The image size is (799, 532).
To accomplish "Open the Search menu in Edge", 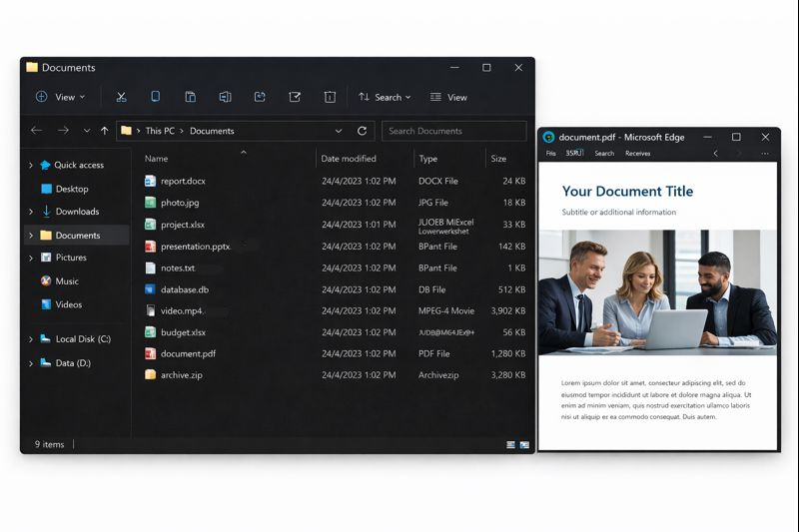I will pos(604,154).
